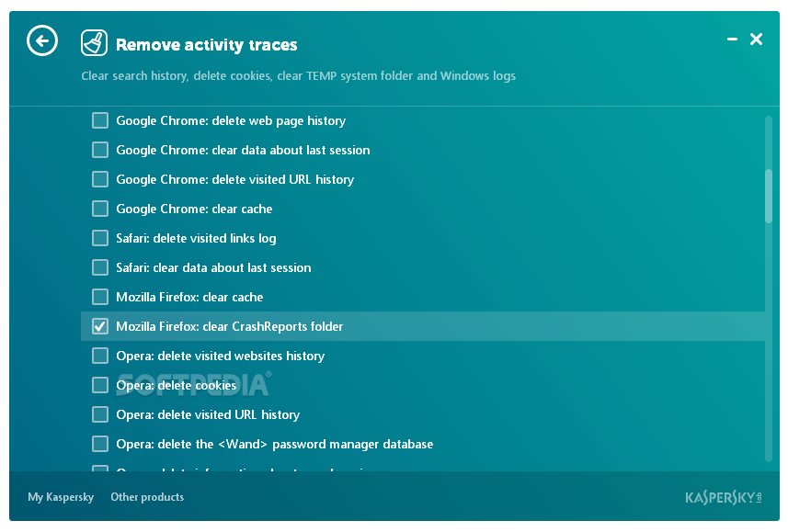Click 'Safari: clear data about last session' label
Screen dimensions: 788x532
tap(213, 267)
